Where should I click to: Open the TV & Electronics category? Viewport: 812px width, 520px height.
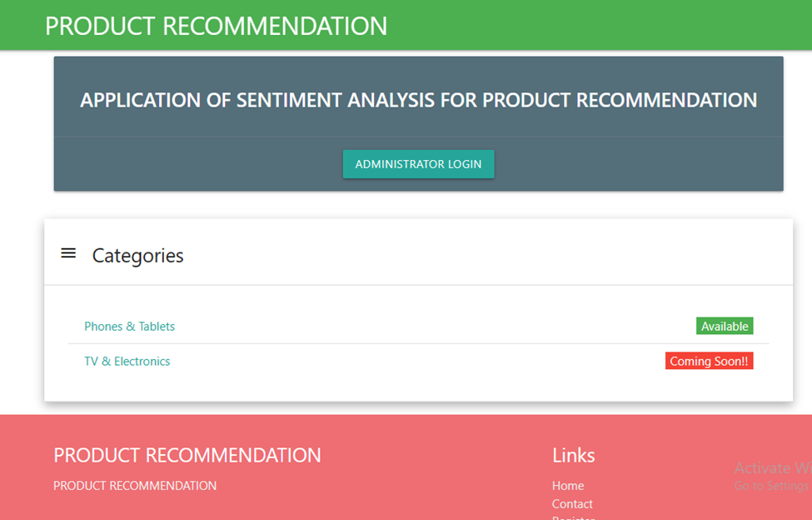point(127,361)
